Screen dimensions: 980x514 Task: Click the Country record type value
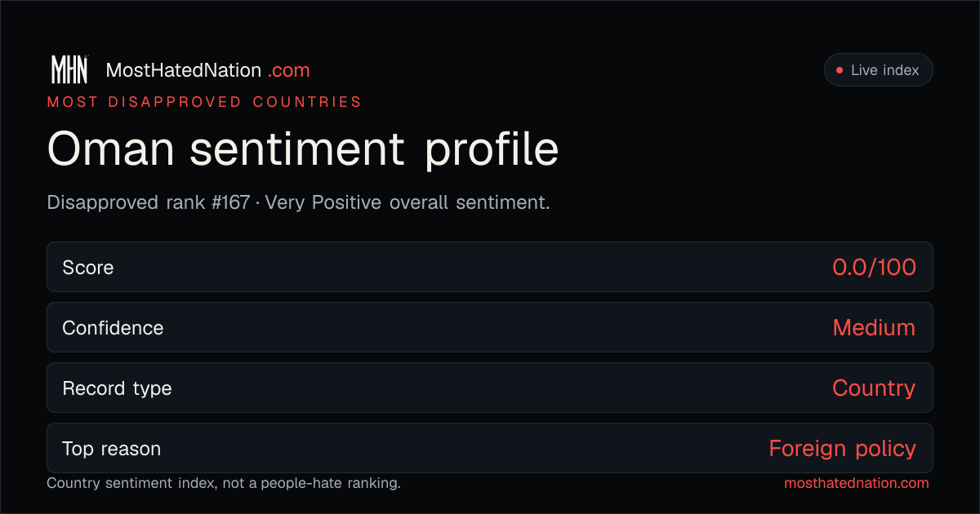[874, 388]
